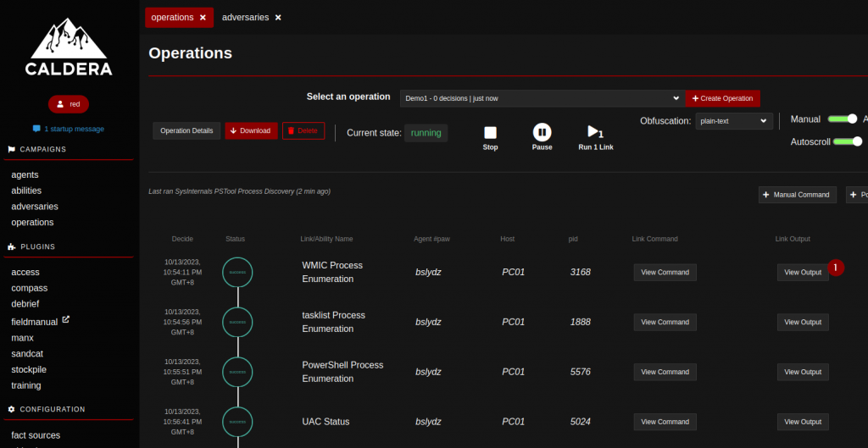Click the CONFIGURATION section header
The height and width of the screenshot is (448, 868).
[53, 409]
